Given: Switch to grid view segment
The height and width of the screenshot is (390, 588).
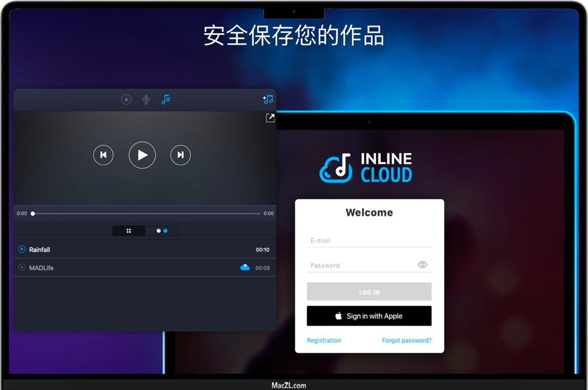Looking at the screenshot, I should (129, 231).
